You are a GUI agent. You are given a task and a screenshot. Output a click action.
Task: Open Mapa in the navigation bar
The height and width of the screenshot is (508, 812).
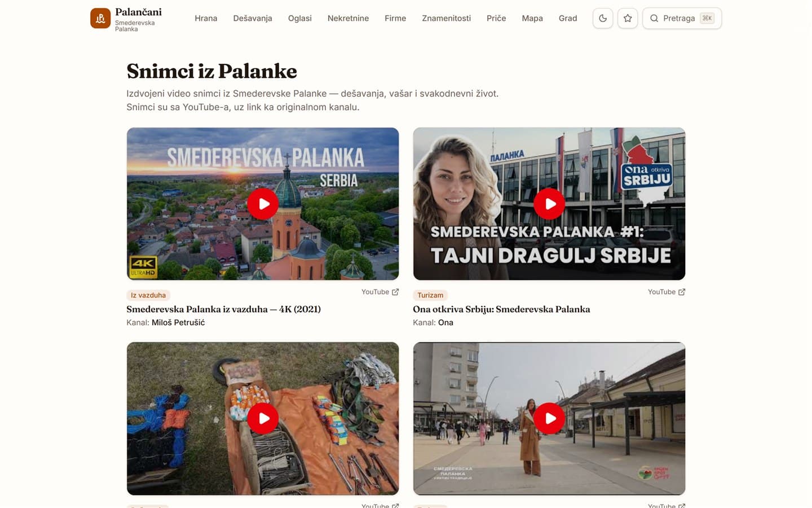[x=532, y=18]
